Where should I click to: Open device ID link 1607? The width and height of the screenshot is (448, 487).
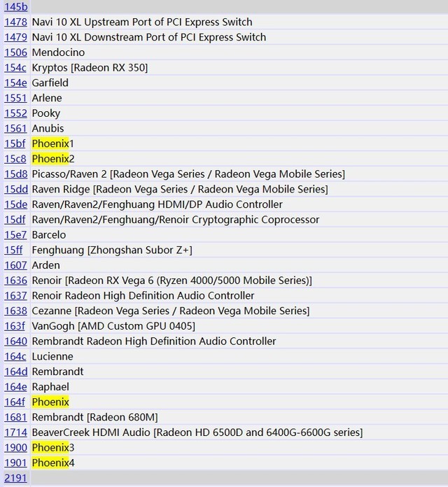(15, 266)
